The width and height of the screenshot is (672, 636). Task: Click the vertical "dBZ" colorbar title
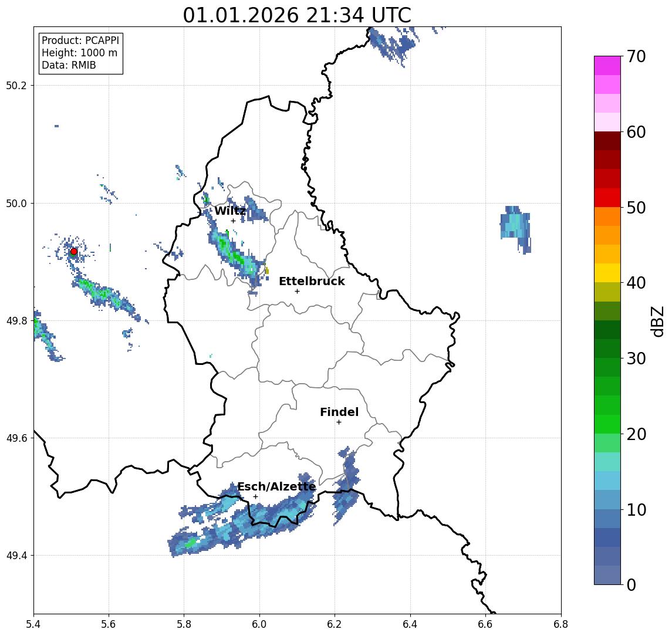tap(657, 321)
